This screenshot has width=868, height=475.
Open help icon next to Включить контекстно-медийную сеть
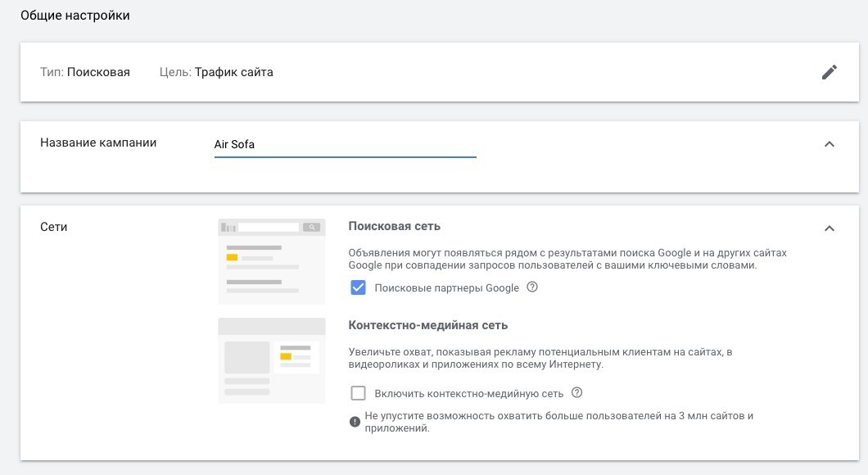576,392
